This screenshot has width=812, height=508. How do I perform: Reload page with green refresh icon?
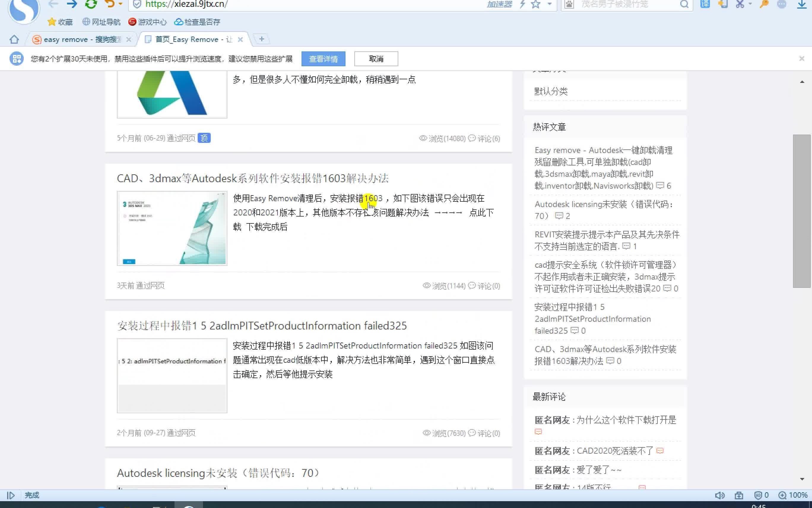[91, 4]
